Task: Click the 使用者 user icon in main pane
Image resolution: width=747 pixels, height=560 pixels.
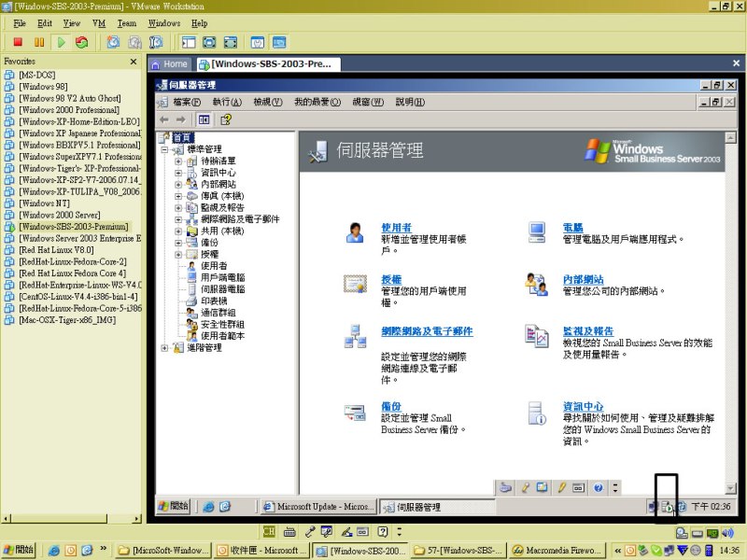Action: (355, 232)
